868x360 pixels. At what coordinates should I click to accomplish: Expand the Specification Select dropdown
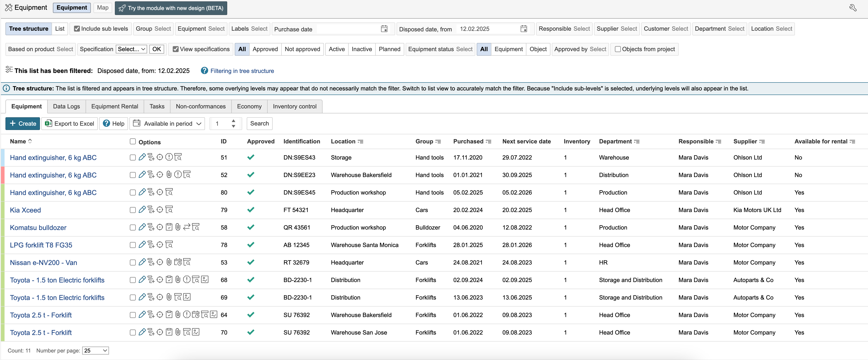(x=131, y=49)
